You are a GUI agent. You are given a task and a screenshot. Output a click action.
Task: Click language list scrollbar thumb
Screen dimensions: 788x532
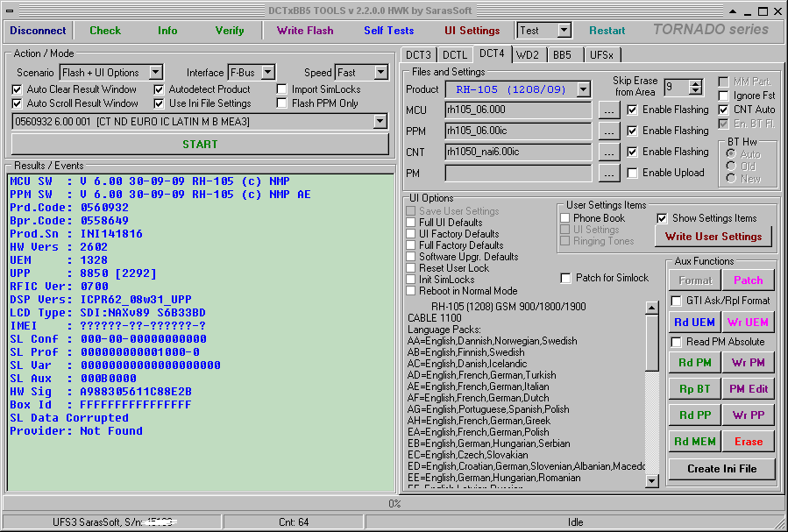pyautogui.click(x=651, y=344)
